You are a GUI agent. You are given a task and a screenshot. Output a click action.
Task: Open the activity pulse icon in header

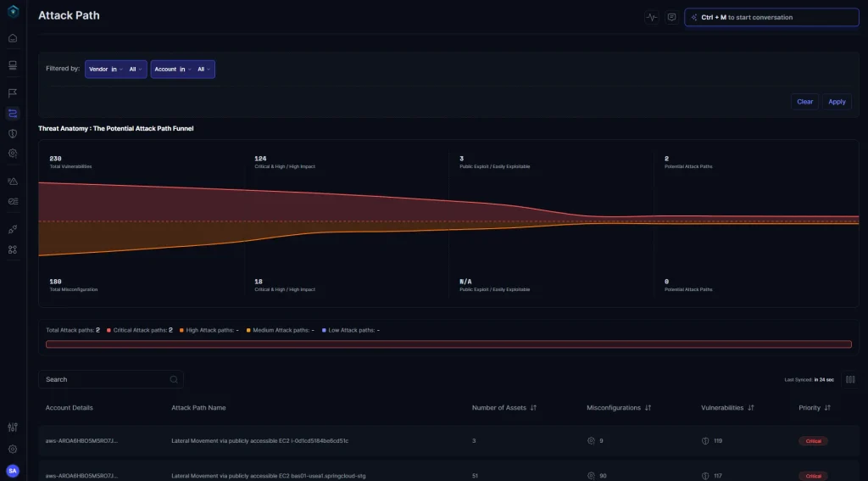(x=651, y=17)
